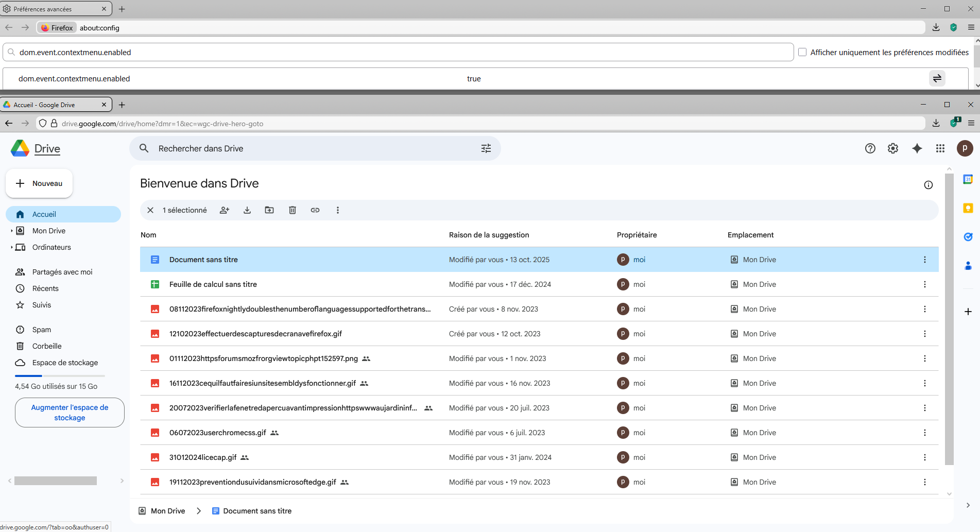
Task: Open Google apps grid launcher
Action: 940,148
